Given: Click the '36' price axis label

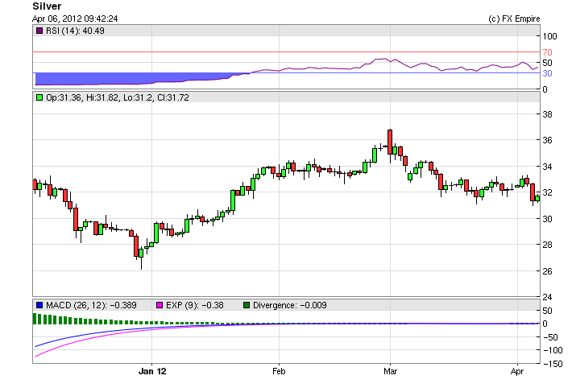Looking at the screenshot, I should pos(547,140).
